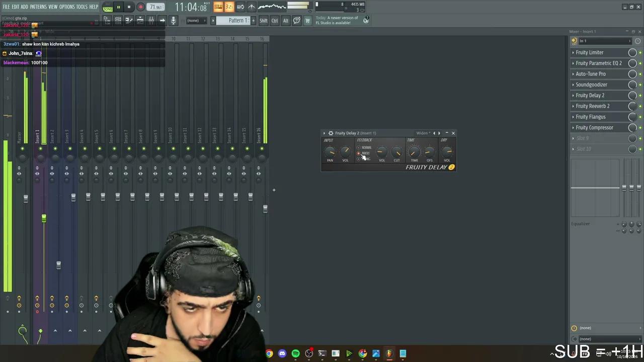The width and height of the screenshot is (644, 362).
Task: Toggle the 3.2 countdown before recording icon
Action: click(x=229, y=7)
